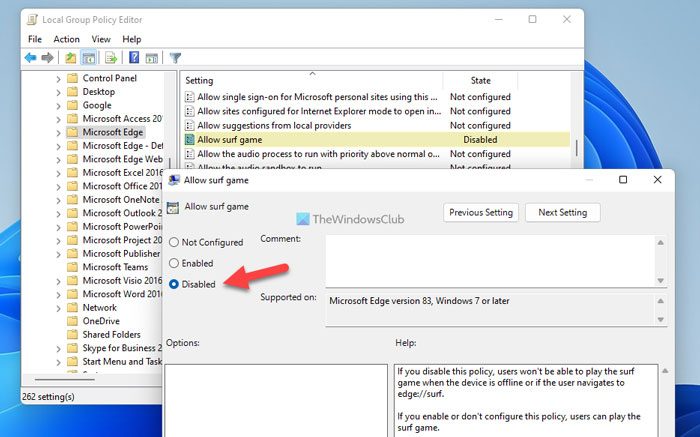Screen dimensions: 700x437
Task: Click the Filter funnel icon
Action: coord(175,58)
